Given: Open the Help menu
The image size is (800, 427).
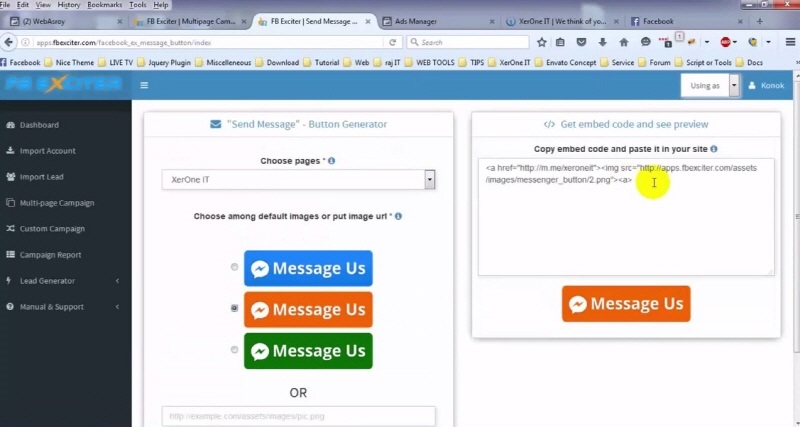Looking at the screenshot, I should [161, 5].
